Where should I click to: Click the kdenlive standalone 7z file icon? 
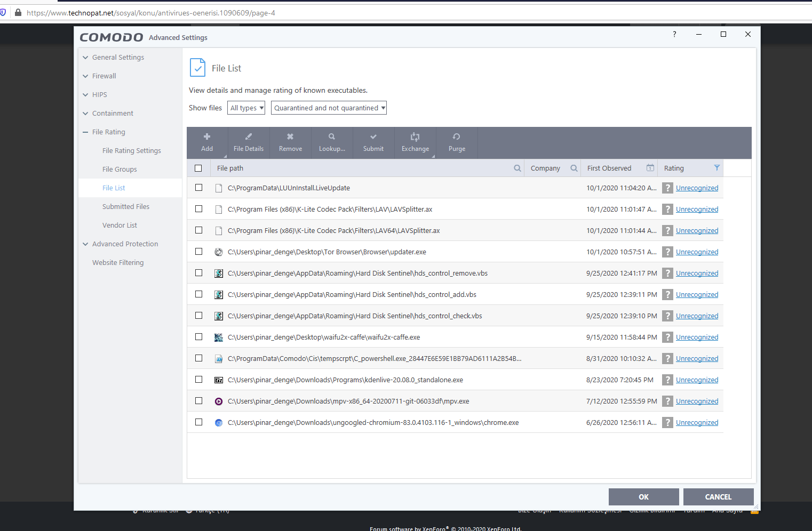point(219,380)
